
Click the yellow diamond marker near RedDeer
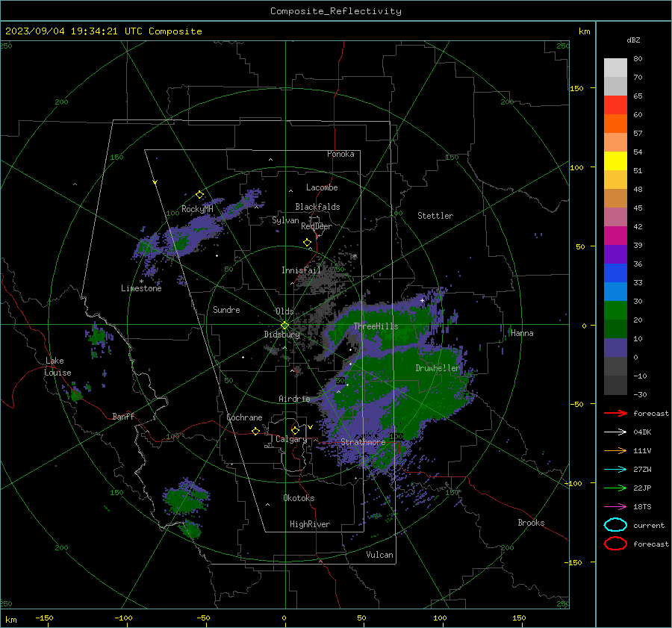click(307, 242)
